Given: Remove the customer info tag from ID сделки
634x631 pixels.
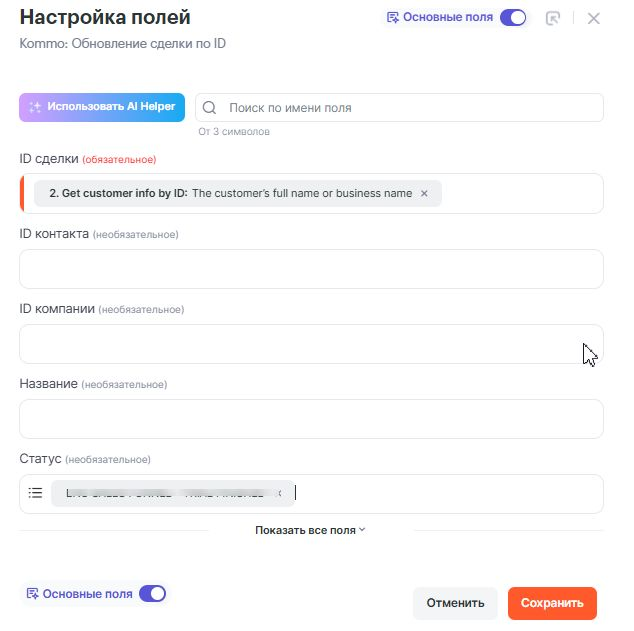Looking at the screenshot, I should pos(424,193).
